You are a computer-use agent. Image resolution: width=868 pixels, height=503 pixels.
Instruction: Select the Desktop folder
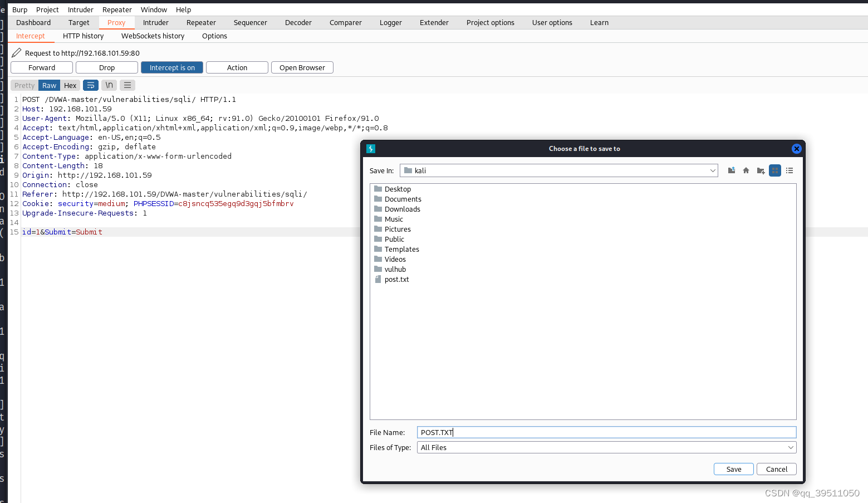[392, 189]
